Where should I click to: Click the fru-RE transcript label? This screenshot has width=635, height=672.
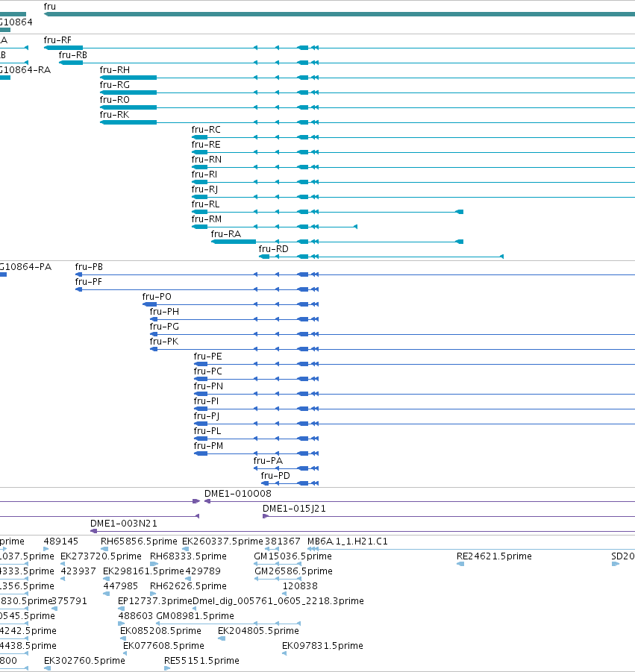(x=206, y=145)
